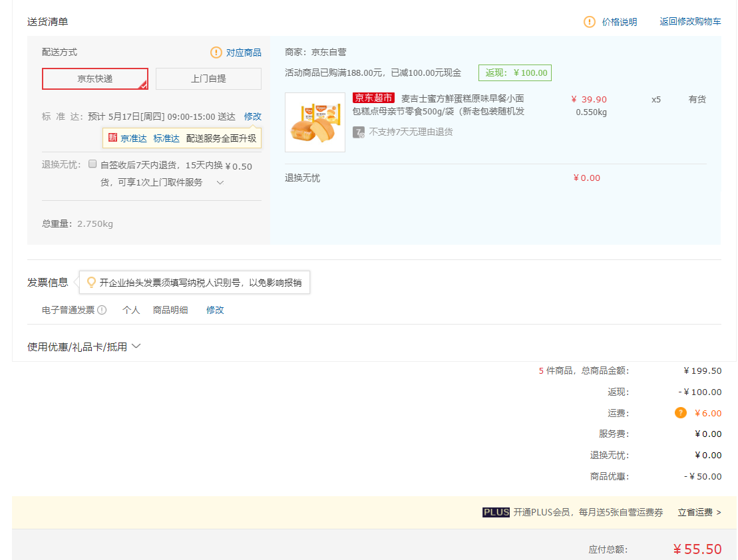The width and height of the screenshot is (738, 560).
Task: Click the cake product thumbnail
Action: (x=315, y=122)
